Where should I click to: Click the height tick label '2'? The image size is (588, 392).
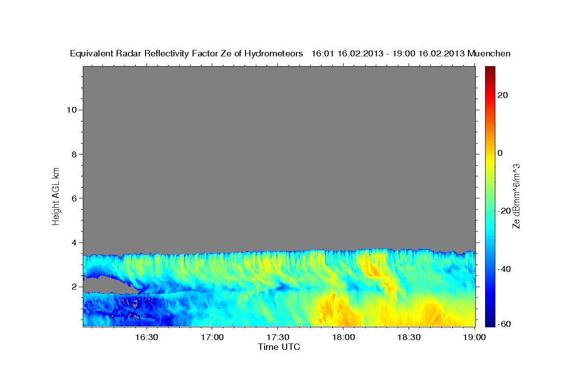[74, 287]
